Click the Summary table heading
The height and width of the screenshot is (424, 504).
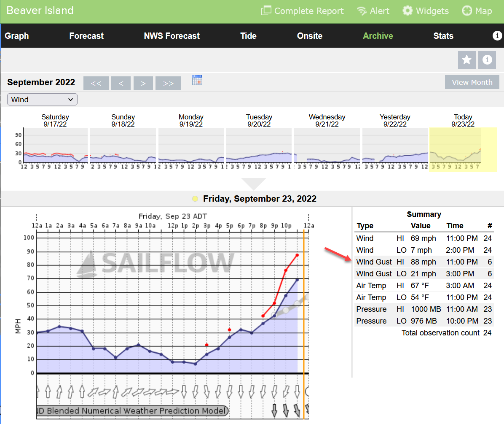coord(424,214)
